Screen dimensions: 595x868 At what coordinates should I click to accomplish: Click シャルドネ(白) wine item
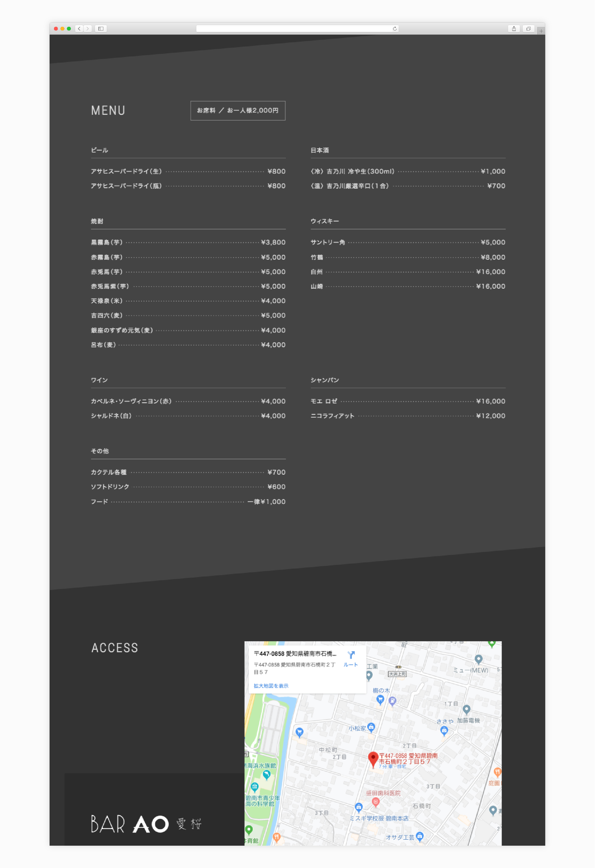click(188, 416)
